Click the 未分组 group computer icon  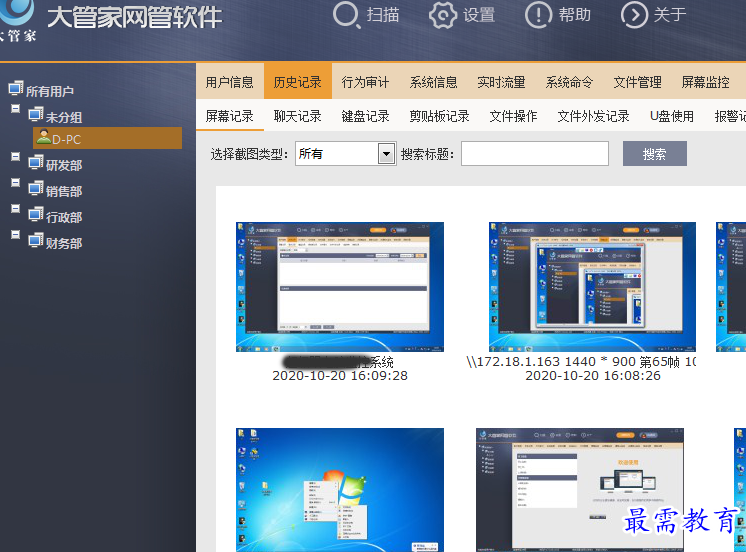[36, 114]
